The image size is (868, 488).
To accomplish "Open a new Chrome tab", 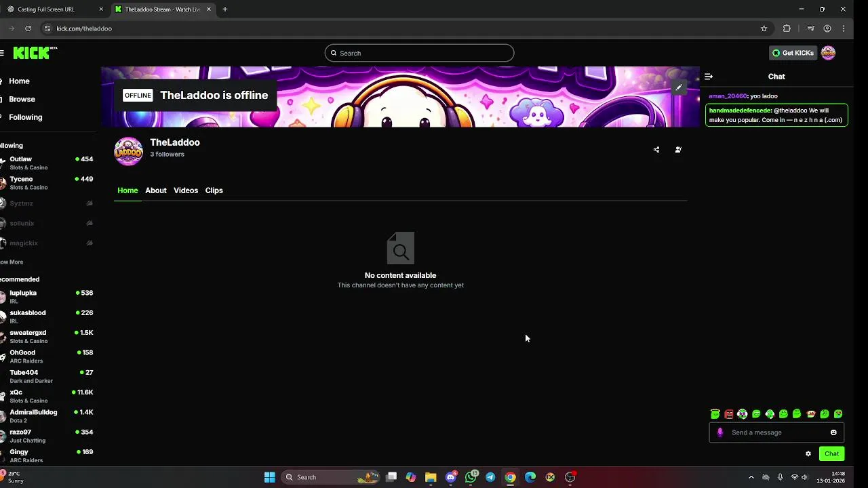I will (x=225, y=9).
